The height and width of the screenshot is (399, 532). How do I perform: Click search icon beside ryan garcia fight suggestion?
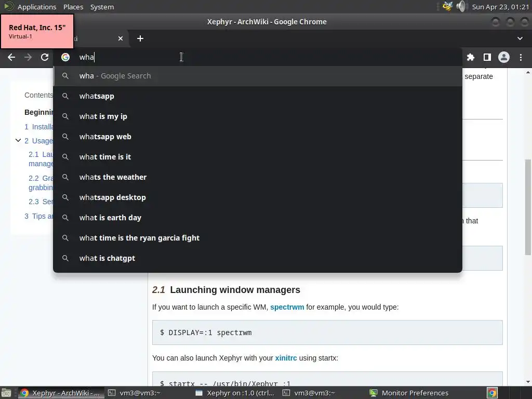click(x=65, y=238)
